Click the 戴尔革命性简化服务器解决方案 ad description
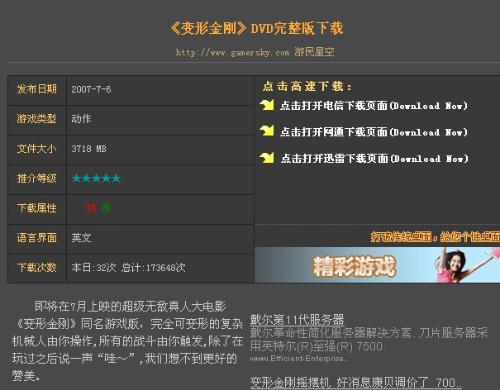 (x=369, y=340)
